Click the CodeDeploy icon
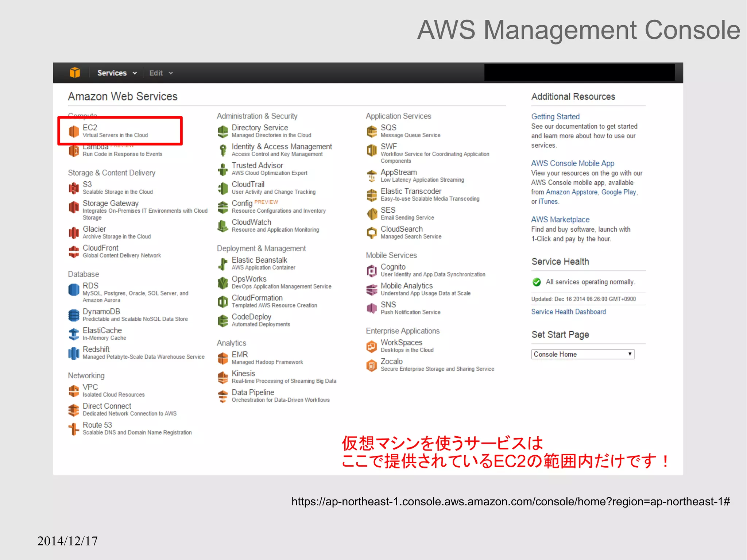The image size is (747, 560). 223,321
